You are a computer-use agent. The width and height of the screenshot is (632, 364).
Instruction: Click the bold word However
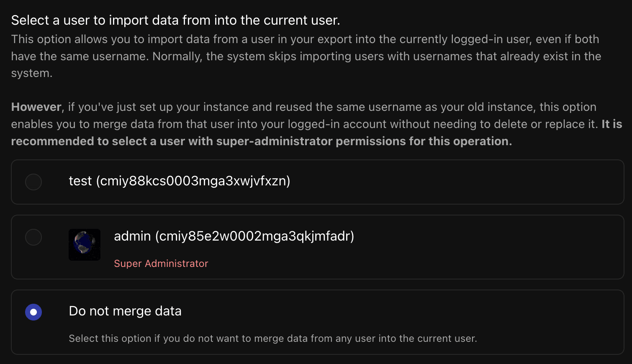(x=36, y=107)
